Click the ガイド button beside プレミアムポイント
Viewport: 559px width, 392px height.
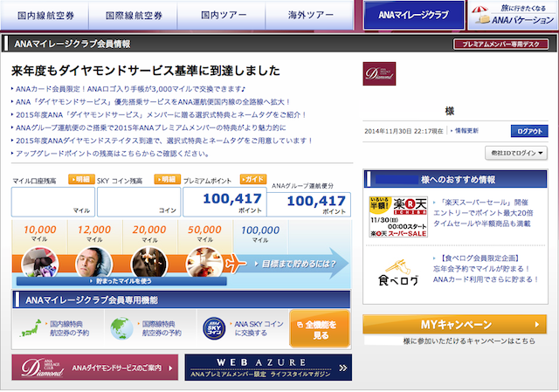point(253,179)
